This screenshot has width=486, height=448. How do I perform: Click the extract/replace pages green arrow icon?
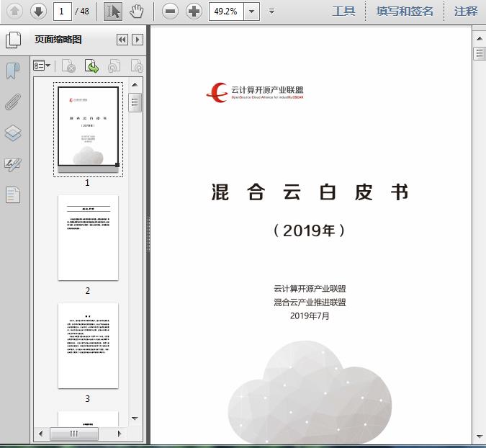pyautogui.click(x=91, y=66)
